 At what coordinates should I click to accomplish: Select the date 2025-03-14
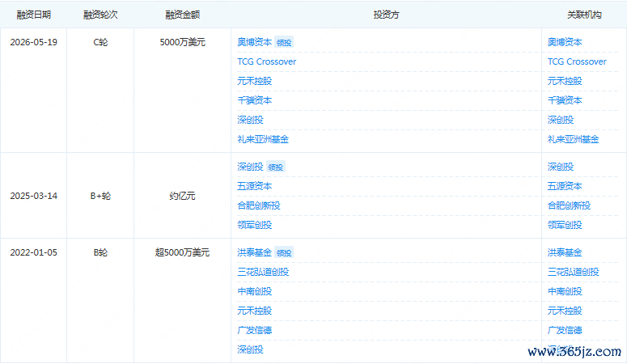click(34, 196)
